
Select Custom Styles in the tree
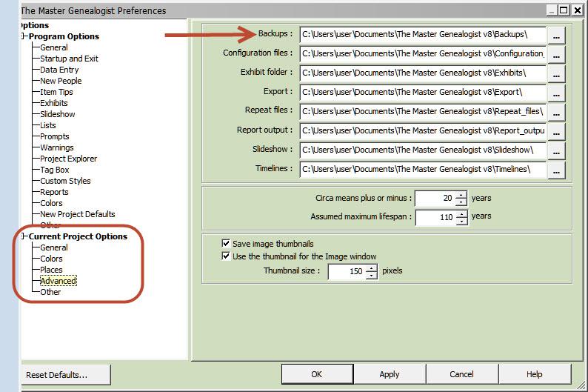click(65, 181)
